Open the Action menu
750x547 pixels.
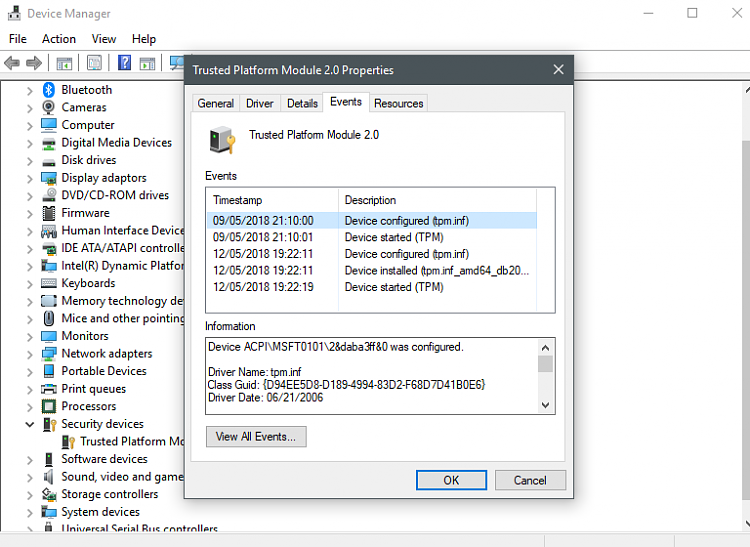[x=59, y=39]
